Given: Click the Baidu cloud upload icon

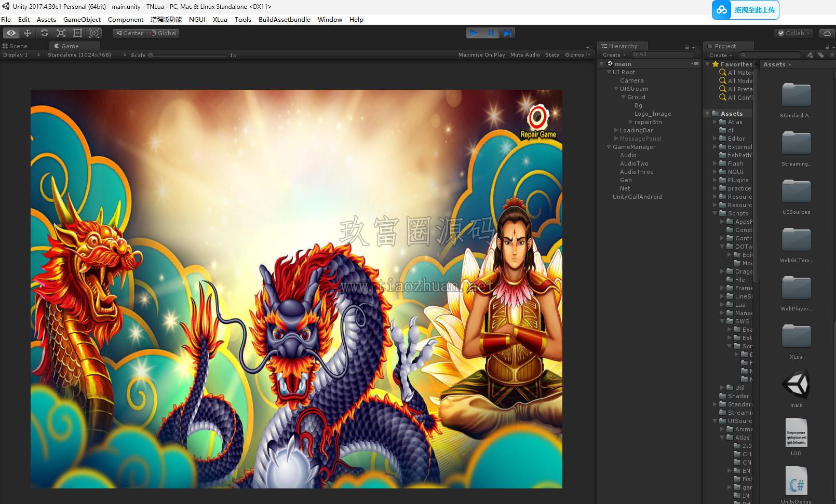Looking at the screenshot, I should click(x=722, y=10).
